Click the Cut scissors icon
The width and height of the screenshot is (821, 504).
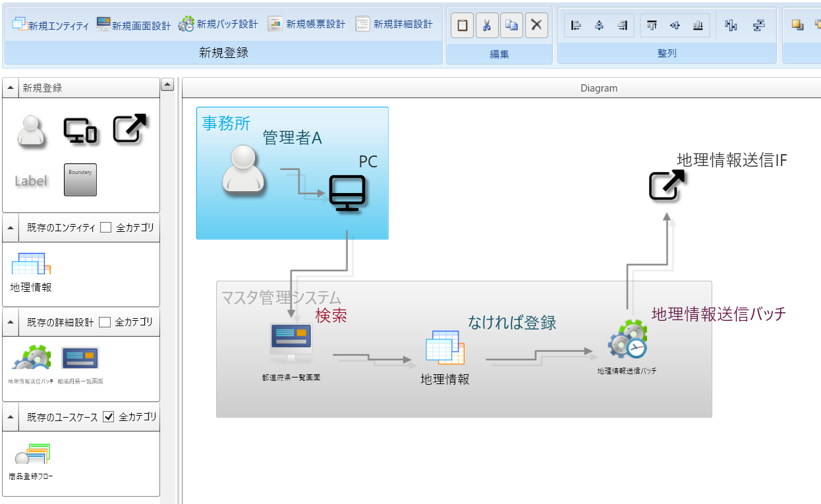487,26
